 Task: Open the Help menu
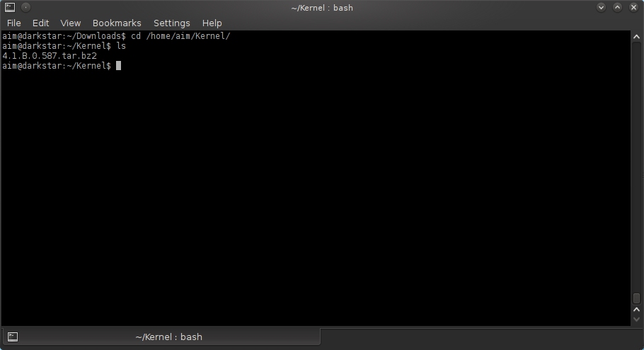tap(212, 23)
